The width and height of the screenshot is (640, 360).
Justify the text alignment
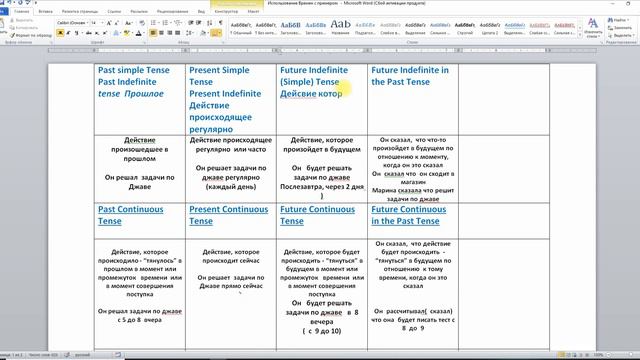[178, 33]
